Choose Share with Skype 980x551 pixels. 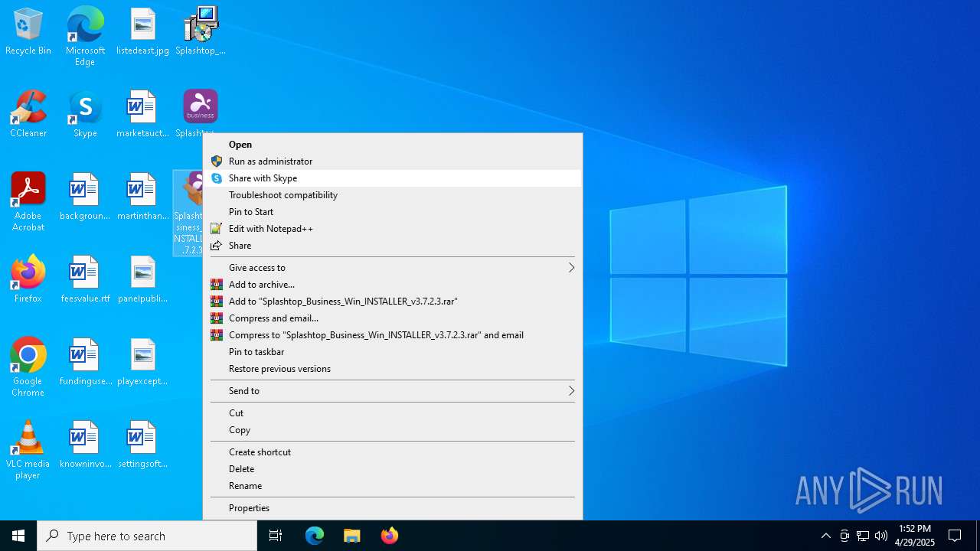click(x=393, y=178)
